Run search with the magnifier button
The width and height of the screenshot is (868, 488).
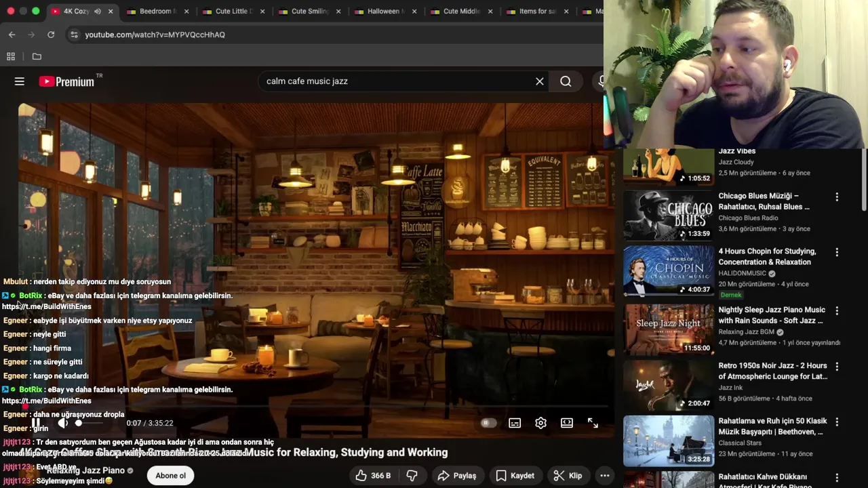click(x=566, y=81)
